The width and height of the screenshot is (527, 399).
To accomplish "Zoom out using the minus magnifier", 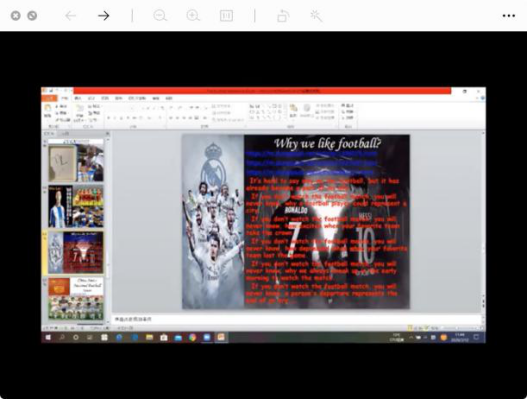I will tap(160, 15).
